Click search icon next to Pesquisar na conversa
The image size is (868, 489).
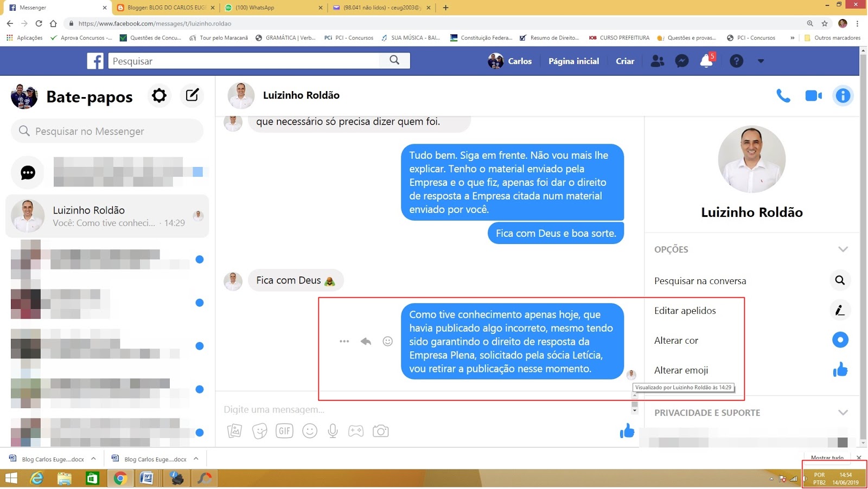tap(840, 281)
